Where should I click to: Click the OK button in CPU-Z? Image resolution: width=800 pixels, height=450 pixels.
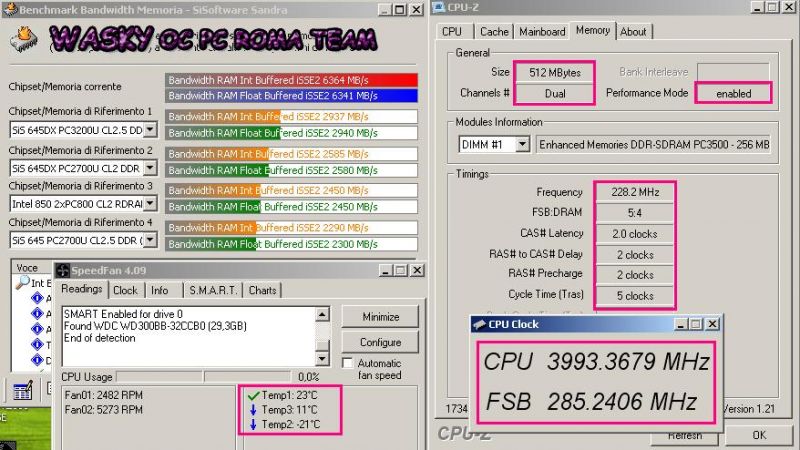click(x=759, y=435)
